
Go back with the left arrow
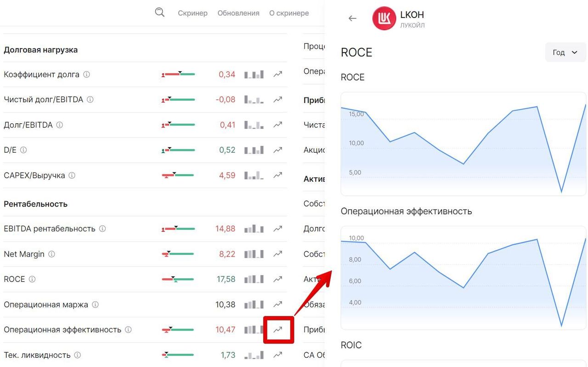click(x=352, y=18)
